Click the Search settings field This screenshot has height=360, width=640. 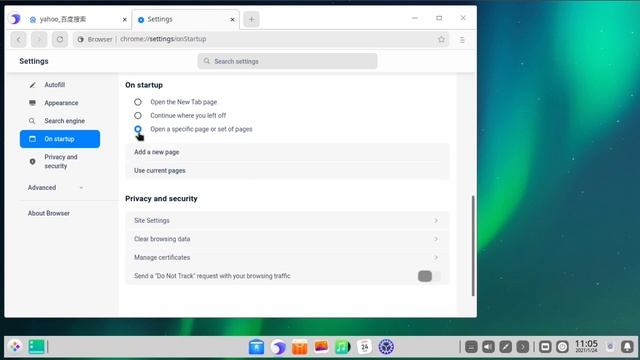pyautogui.click(x=287, y=61)
